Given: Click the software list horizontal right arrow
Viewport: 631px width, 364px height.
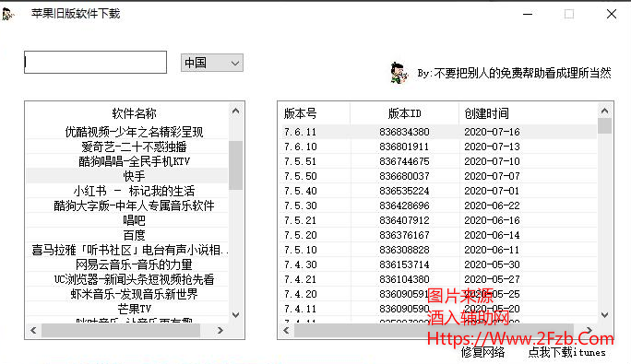Looking at the screenshot, I should click(220, 330).
